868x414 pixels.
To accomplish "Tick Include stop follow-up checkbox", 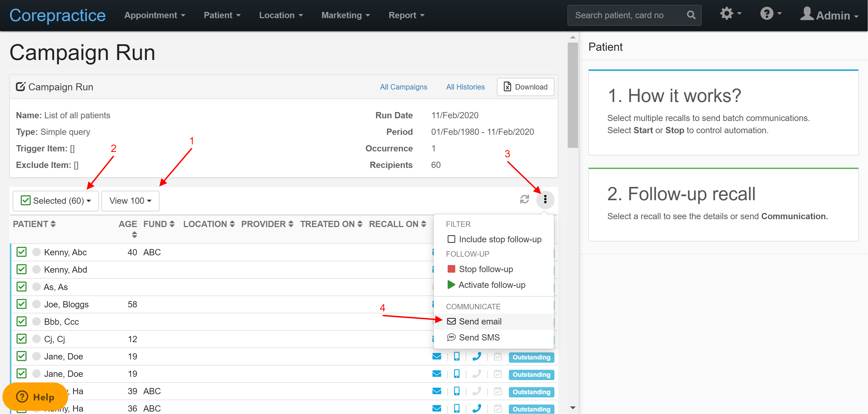I will tap(451, 239).
